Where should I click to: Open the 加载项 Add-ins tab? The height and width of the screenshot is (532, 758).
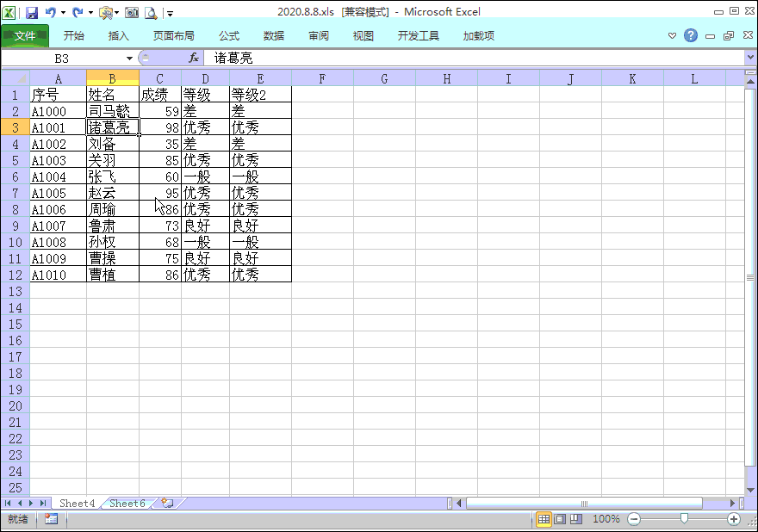479,36
